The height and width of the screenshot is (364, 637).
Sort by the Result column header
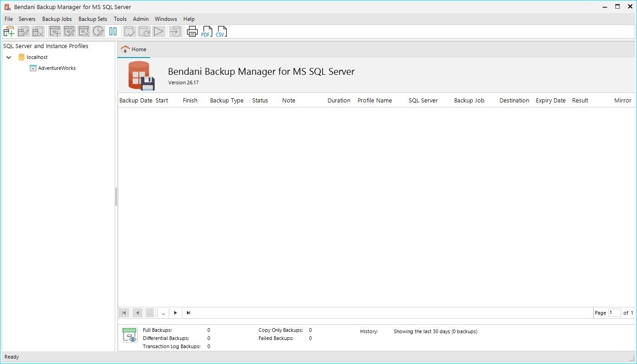click(x=580, y=101)
